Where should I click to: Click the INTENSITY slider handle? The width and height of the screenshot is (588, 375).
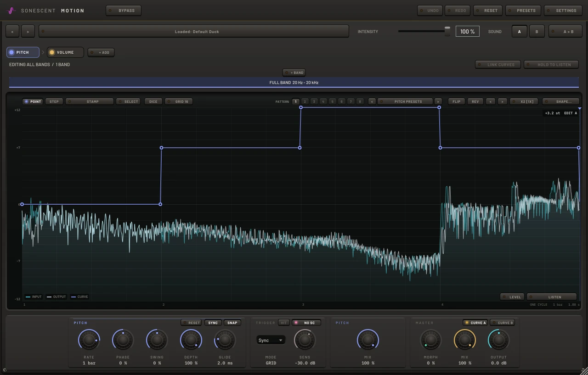click(447, 31)
